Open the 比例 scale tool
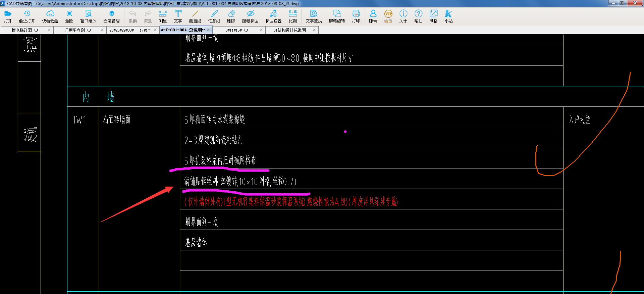The width and height of the screenshot is (644, 294). tap(292, 16)
